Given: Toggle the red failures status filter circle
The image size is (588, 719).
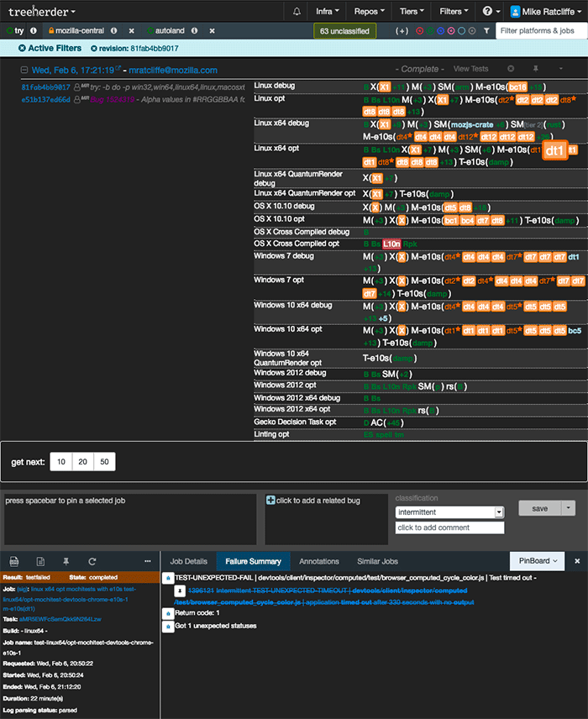Looking at the screenshot, I should (x=420, y=31).
